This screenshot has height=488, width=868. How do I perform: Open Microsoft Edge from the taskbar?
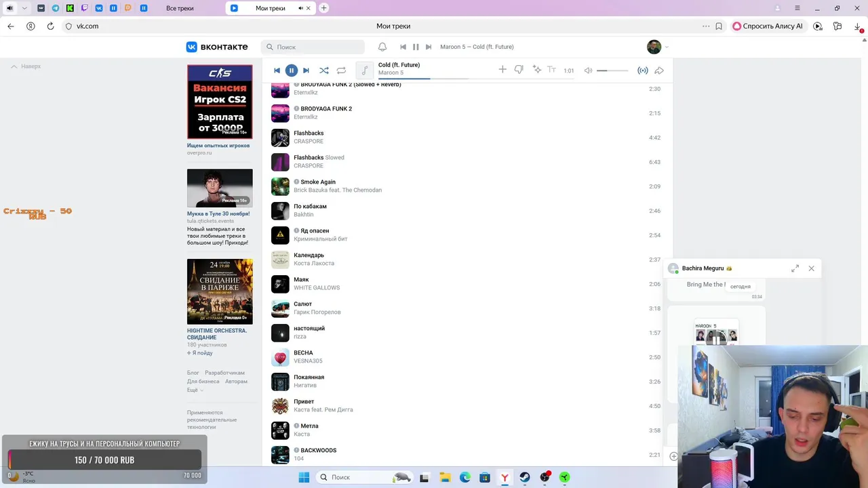click(x=465, y=477)
